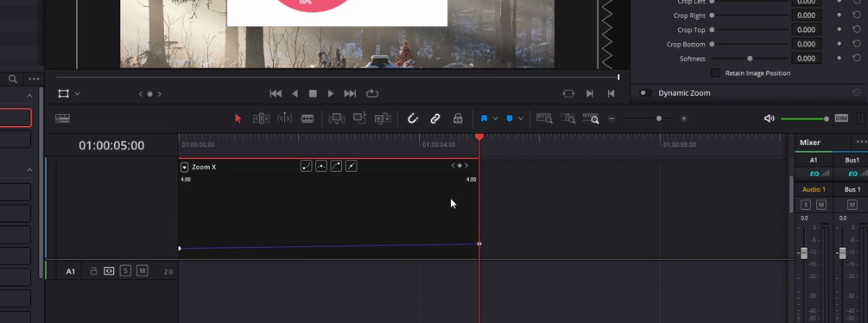
Task: Add keyframe diamond in curve editor
Action: point(459,165)
